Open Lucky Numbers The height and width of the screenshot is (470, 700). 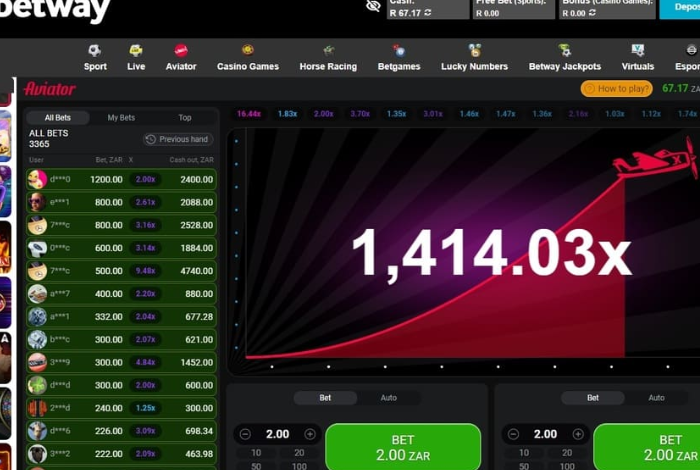474,58
